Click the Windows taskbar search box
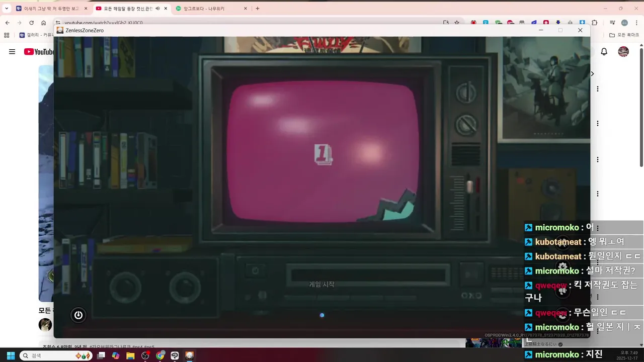 (x=56, y=355)
